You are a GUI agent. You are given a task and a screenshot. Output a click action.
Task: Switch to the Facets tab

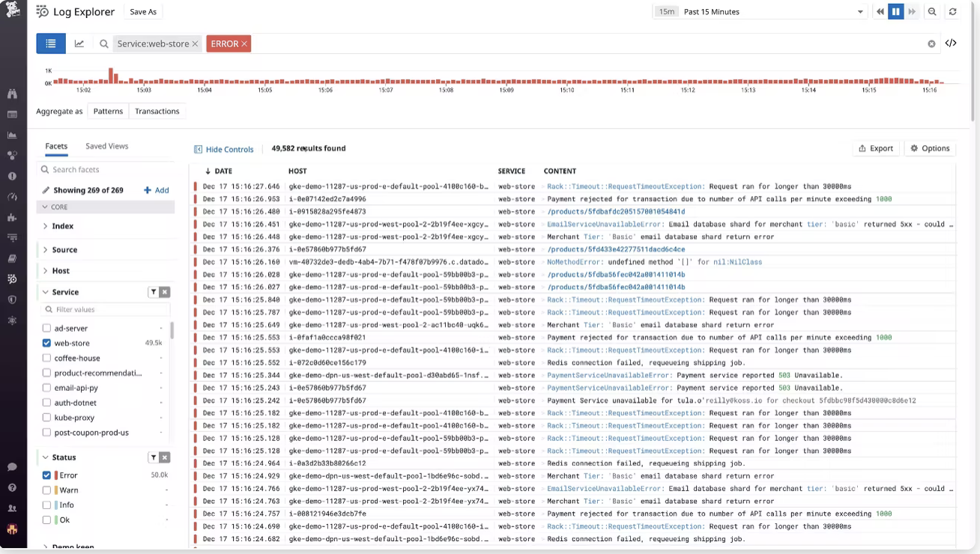point(56,147)
